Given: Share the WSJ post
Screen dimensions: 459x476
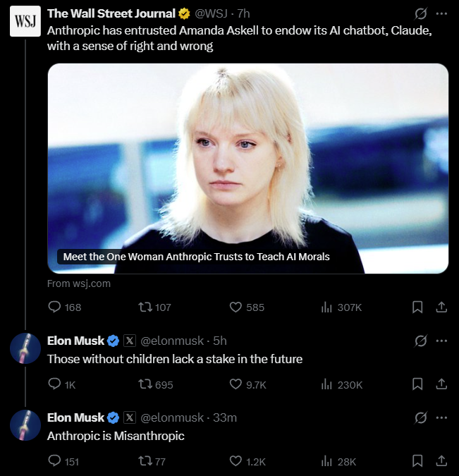Looking at the screenshot, I should (x=441, y=307).
